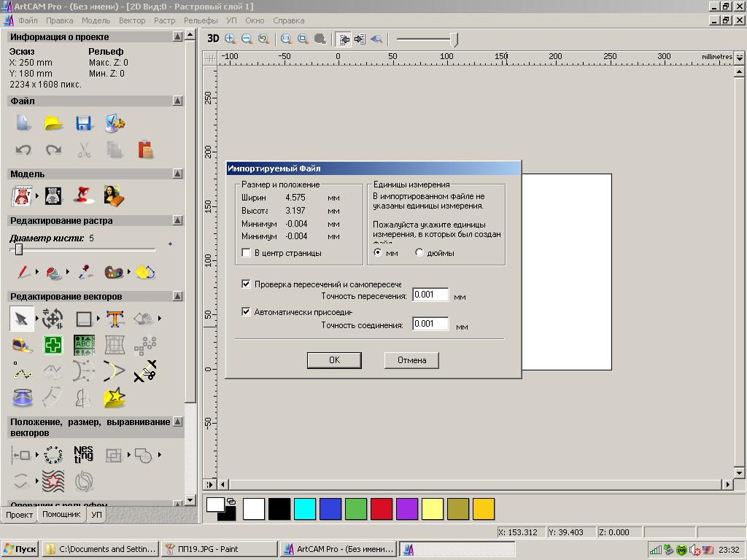Click the Zoom In magnifier icon

coord(230,39)
